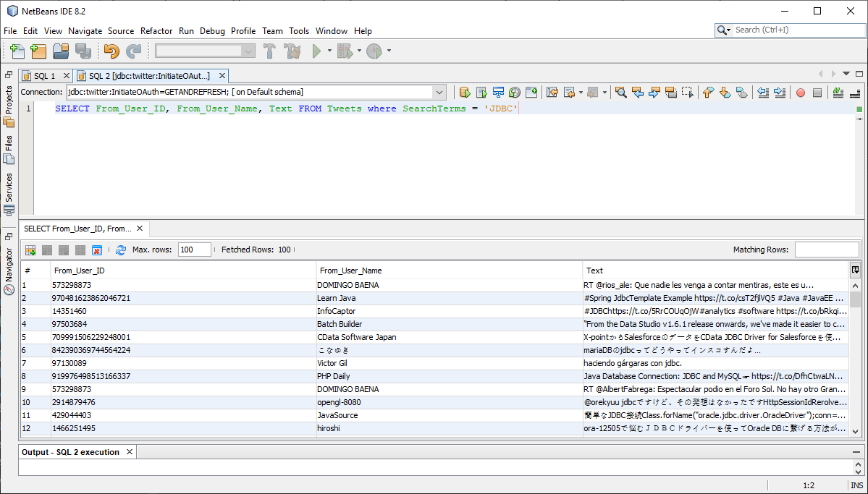Click the SQL History icon
Screen dimensions: 868x494
tap(514, 92)
